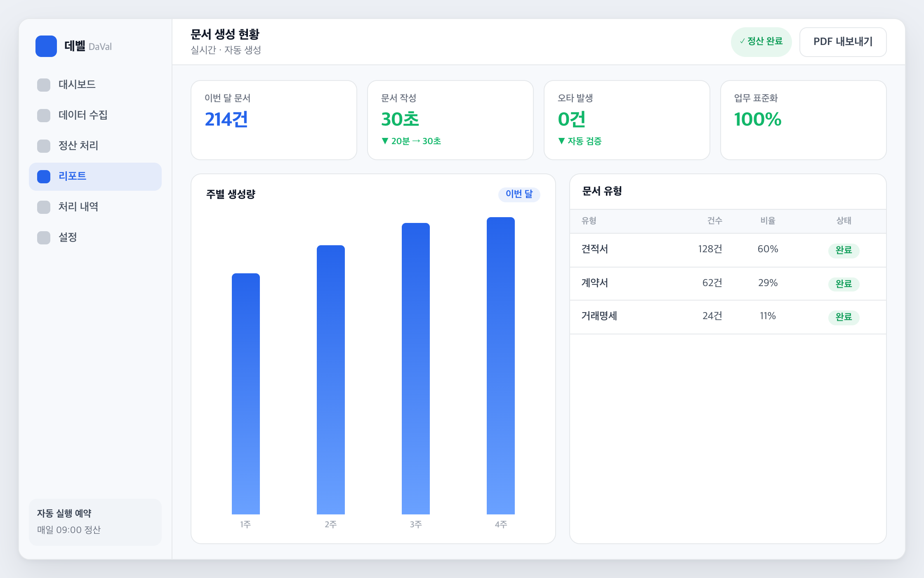
Task: Click the 1주 bar in weekly chart
Action: 246,394
